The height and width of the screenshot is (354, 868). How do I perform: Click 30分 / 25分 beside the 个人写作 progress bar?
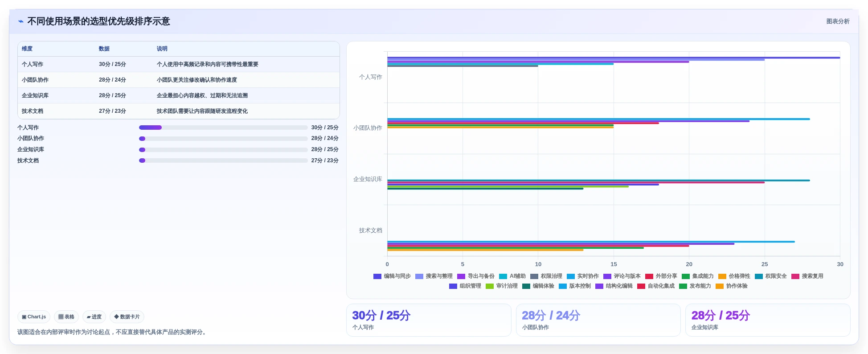pos(325,128)
